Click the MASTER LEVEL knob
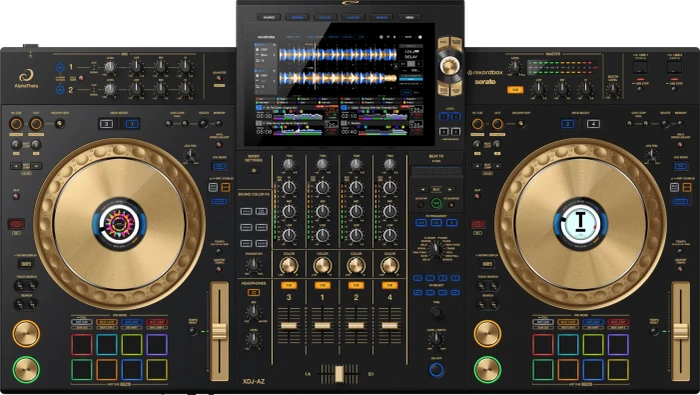 (515, 67)
